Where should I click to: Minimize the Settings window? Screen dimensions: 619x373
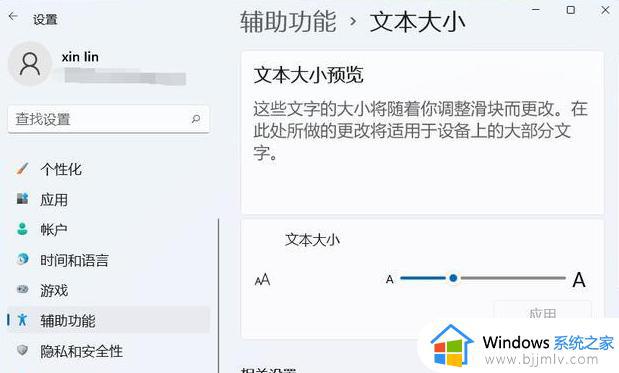point(536,10)
